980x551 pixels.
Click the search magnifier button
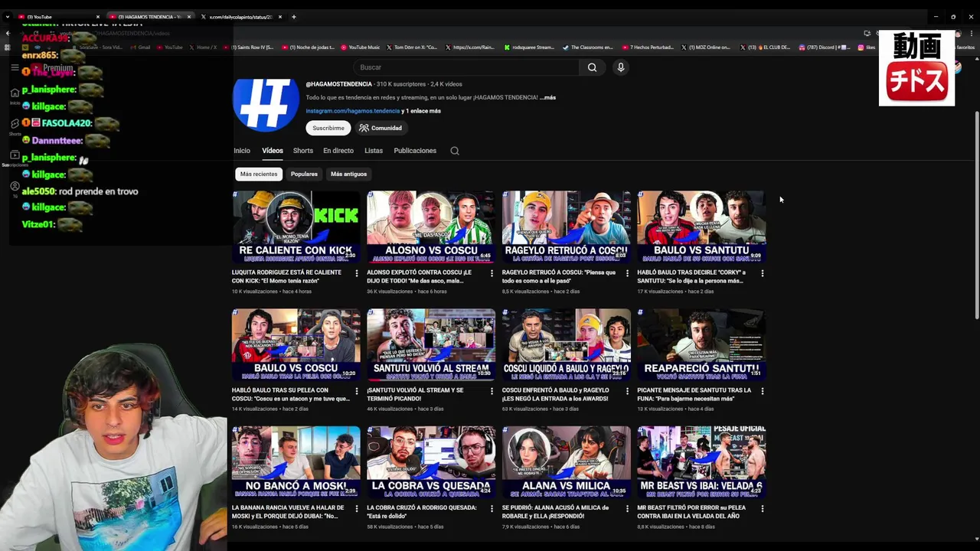click(592, 67)
